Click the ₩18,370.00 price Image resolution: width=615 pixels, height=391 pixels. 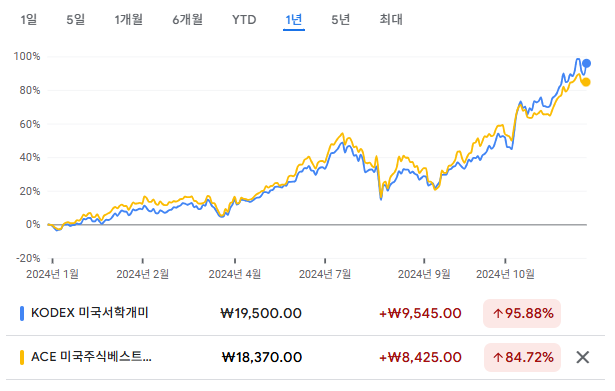coord(262,357)
